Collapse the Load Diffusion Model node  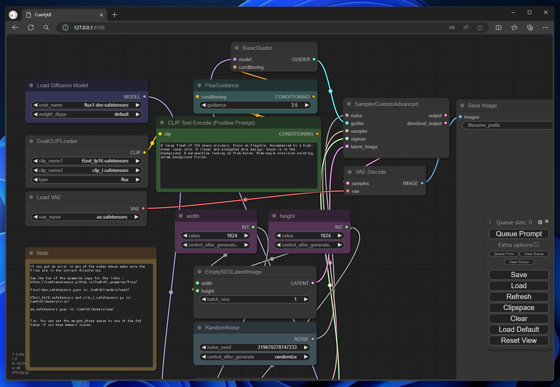click(x=31, y=85)
